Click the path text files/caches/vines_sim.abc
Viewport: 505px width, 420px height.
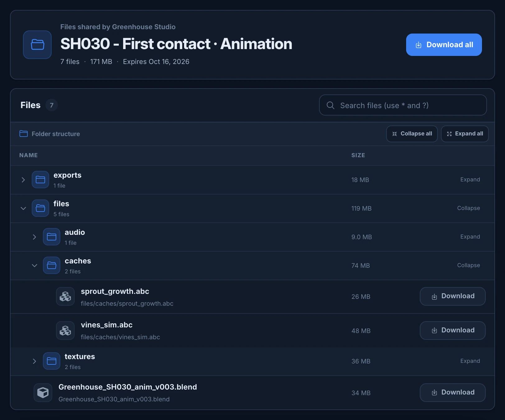[120, 337]
